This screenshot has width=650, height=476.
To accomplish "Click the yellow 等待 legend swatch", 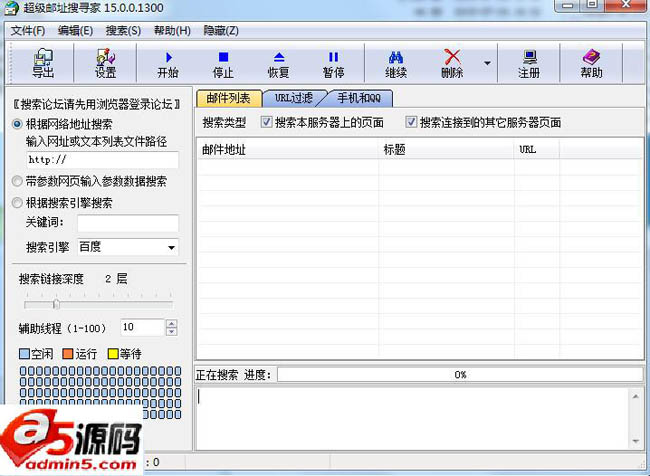I will click(x=113, y=354).
